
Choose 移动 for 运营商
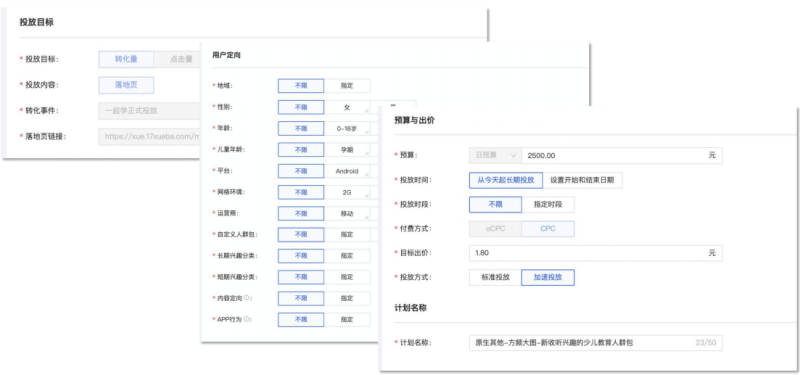[347, 213]
